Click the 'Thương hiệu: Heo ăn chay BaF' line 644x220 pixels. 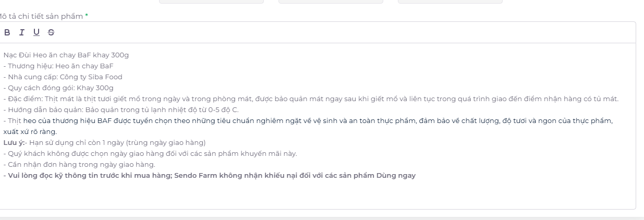tap(58, 66)
